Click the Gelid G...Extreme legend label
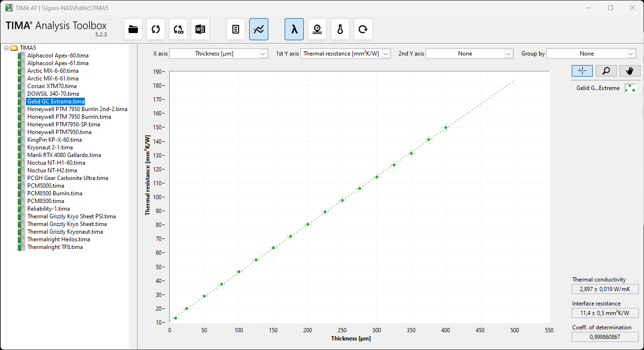 598,88
